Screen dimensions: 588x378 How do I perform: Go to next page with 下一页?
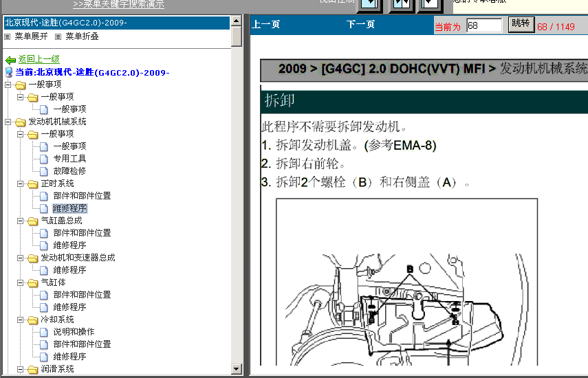[x=360, y=24]
